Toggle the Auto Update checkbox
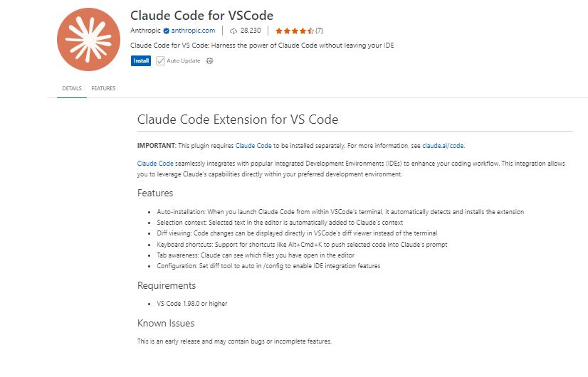This screenshot has height=377, width=588. [160, 60]
